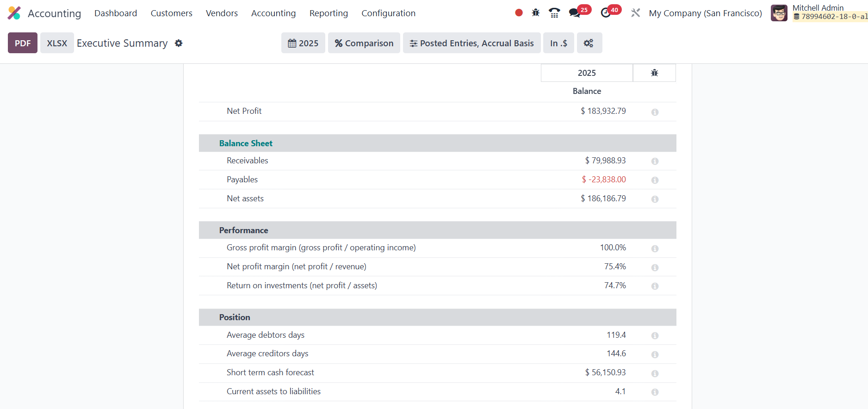The image size is (868, 409).
Task: Open the conversations messages icon
Action: (575, 13)
